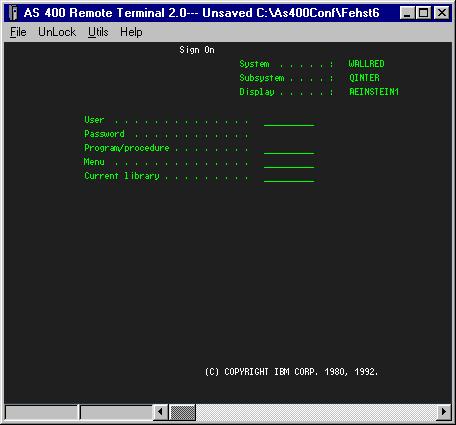Click the Menu input field
Screen dimensions: 456x425
click(289, 162)
